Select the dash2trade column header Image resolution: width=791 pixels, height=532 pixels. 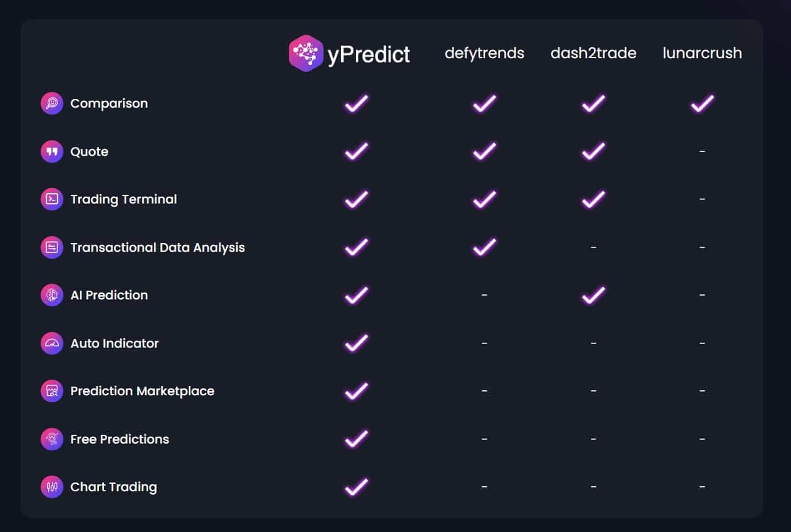(594, 53)
